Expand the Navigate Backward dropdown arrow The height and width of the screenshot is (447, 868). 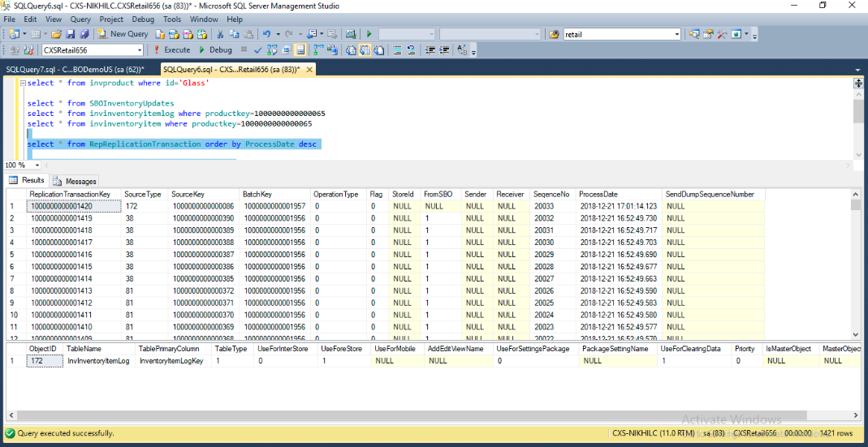click(322, 34)
